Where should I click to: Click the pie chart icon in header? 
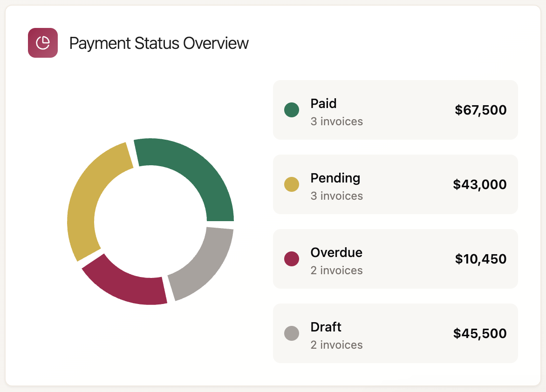(x=43, y=43)
